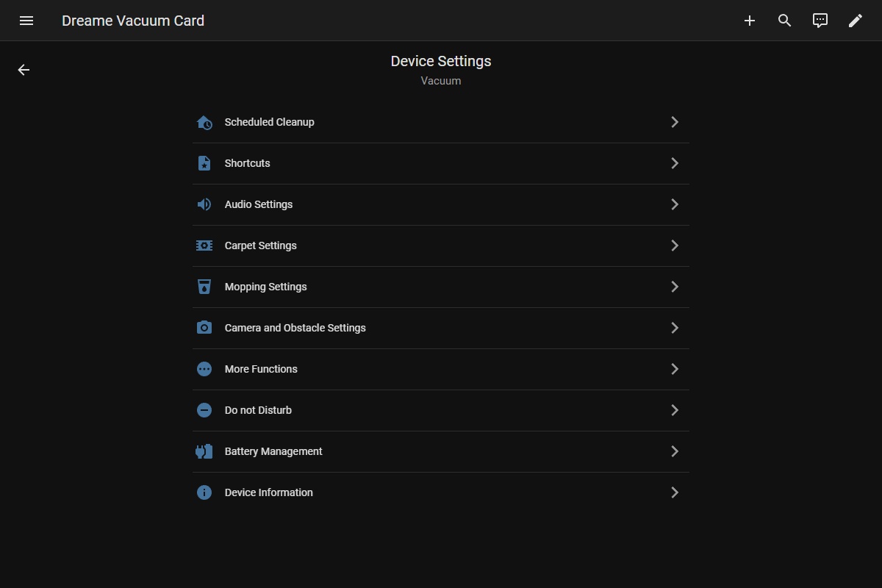The image size is (882, 588).
Task: Expand Battery Management via chevron arrow
Action: click(x=675, y=451)
